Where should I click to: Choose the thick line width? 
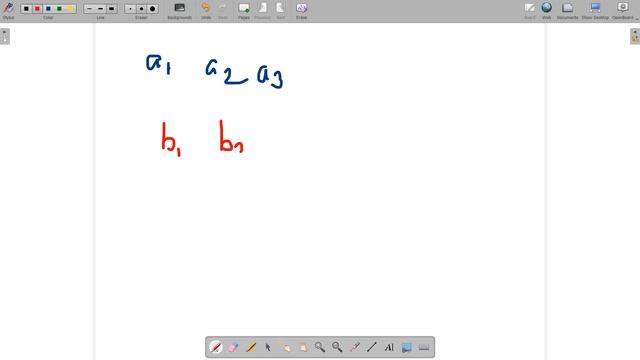[x=111, y=9]
